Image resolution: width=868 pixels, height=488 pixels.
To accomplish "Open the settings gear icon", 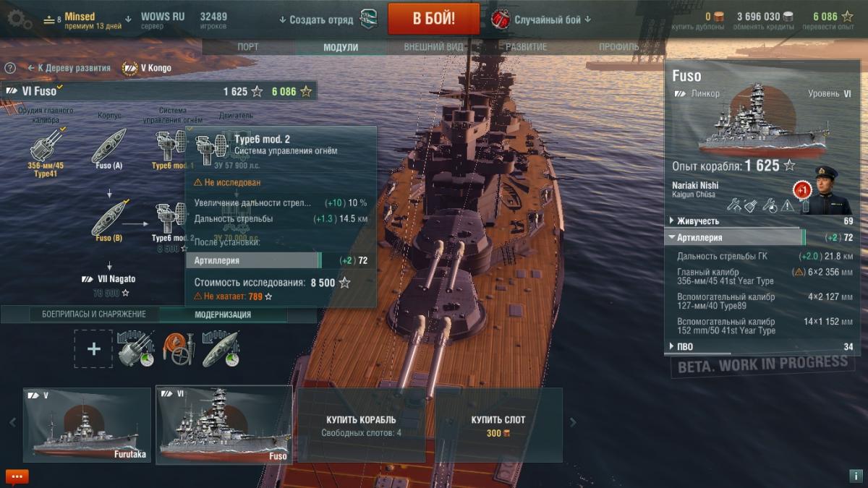I will 17,20.
